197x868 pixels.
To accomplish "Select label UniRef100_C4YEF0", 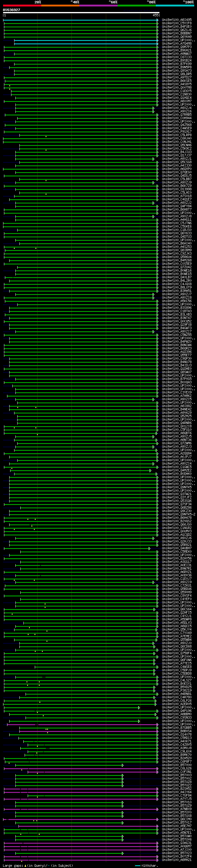I will [x=177, y=599].
